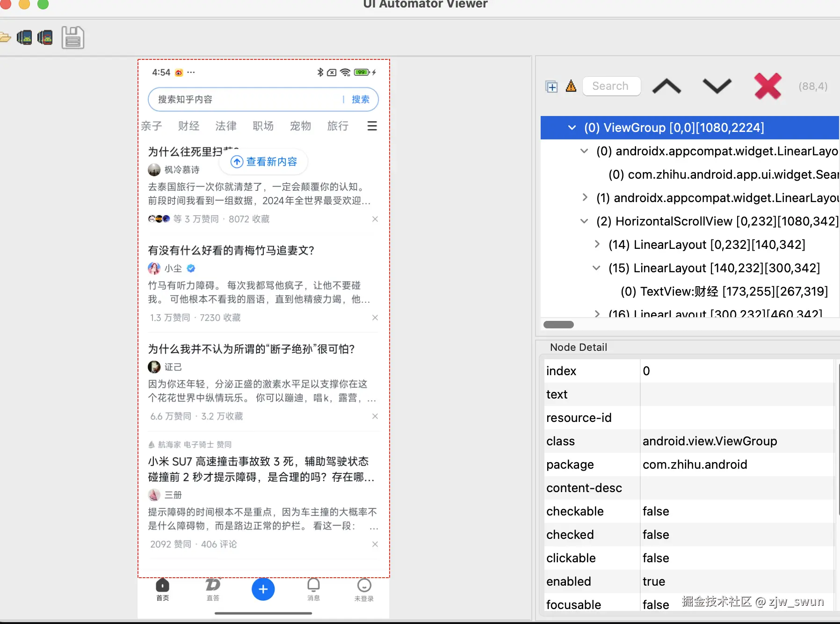The height and width of the screenshot is (624, 840).
Task: Click the clickable row's false value
Action: click(656, 558)
